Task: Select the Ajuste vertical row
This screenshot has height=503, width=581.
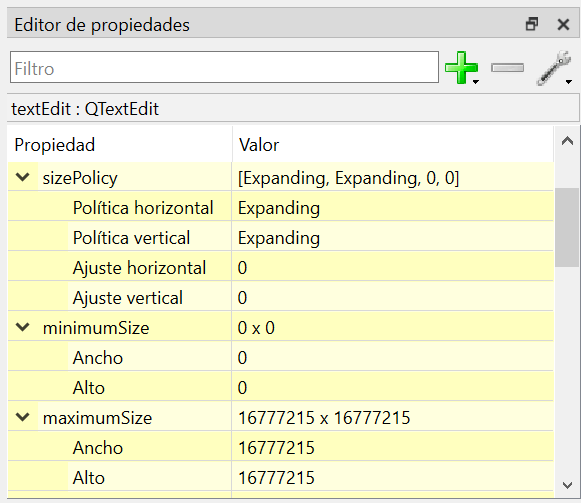Action: pyautogui.click(x=280, y=297)
